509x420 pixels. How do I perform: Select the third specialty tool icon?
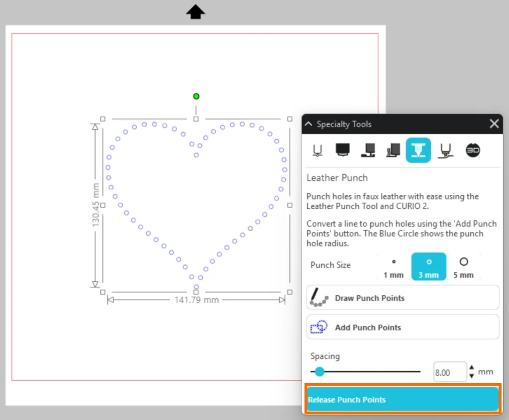[369, 150]
